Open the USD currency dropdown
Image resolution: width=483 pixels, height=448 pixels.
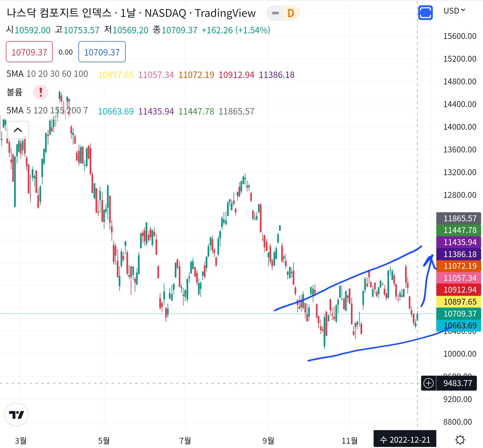pos(454,11)
